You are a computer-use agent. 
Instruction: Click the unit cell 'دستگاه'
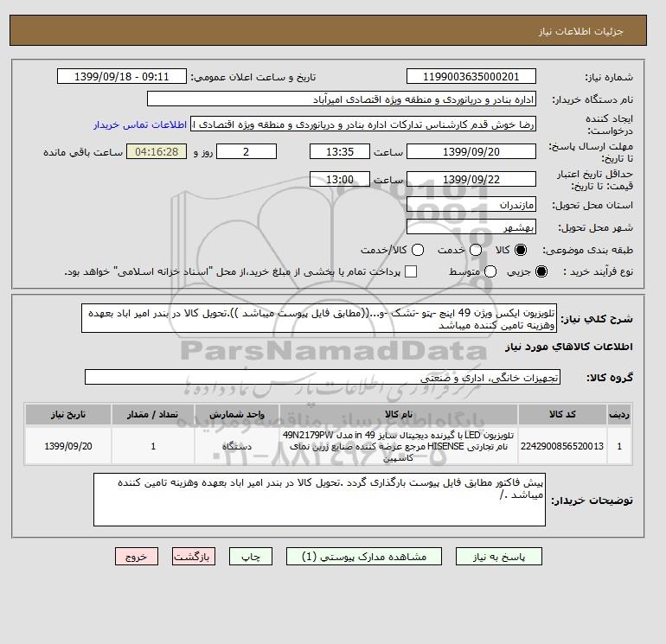[237, 446]
